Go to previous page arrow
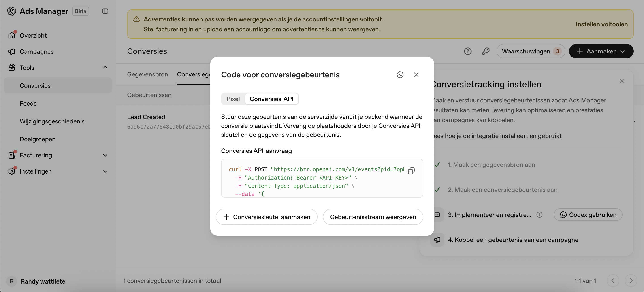The width and height of the screenshot is (644, 292). tap(613, 281)
